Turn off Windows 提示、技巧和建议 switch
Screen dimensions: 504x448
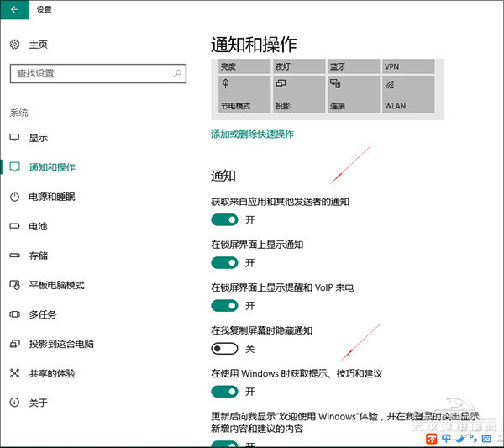click(224, 391)
